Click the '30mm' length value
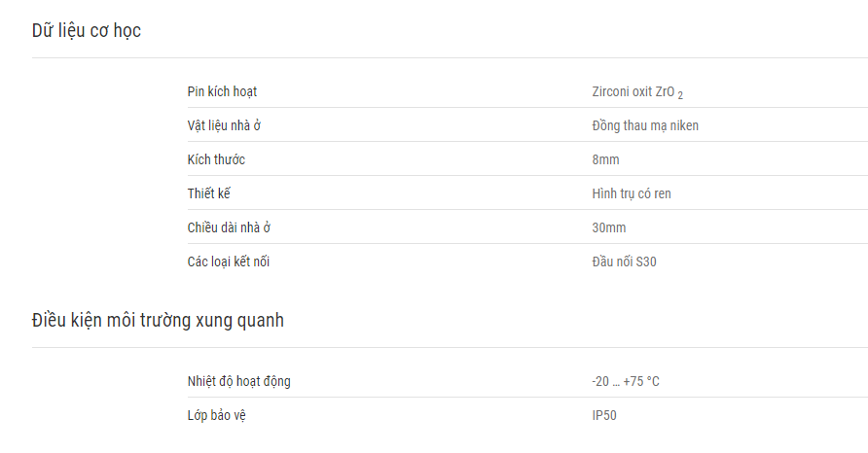 tap(609, 227)
